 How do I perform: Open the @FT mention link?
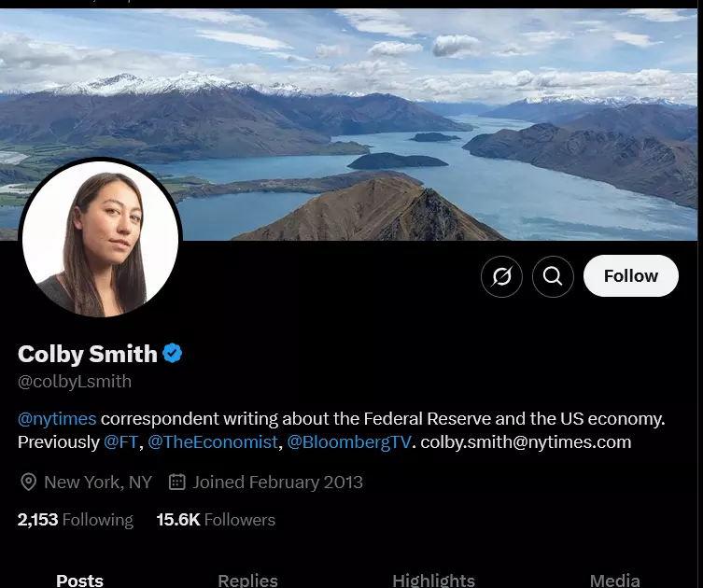pyautogui.click(x=120, y=441)
